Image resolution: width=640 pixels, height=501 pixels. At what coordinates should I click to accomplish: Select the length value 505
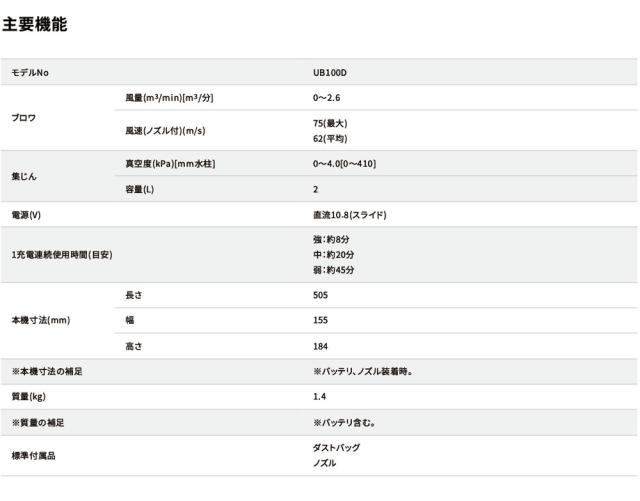click(x=320, y=295)
